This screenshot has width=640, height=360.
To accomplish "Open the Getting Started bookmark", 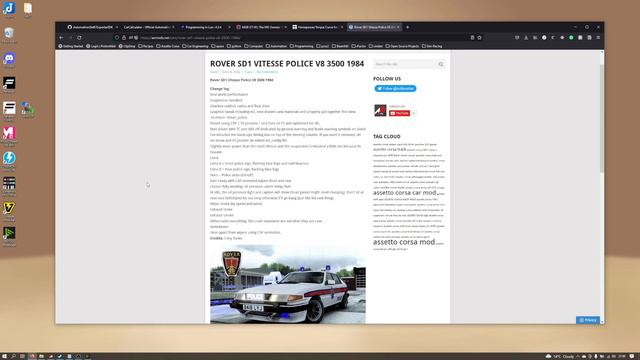I will pyautogui.click(x=71, y=46).
